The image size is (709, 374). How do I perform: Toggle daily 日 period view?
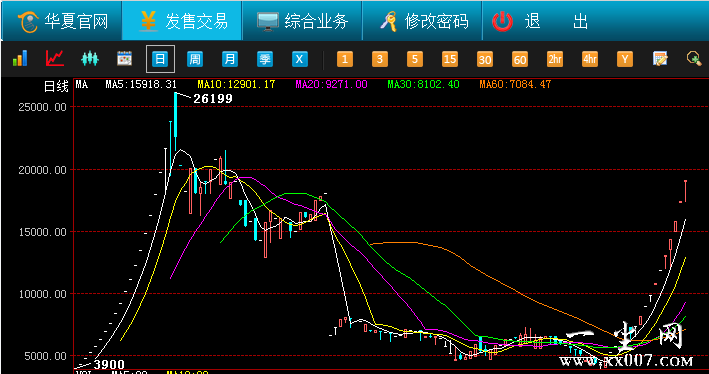coord(160,59)
